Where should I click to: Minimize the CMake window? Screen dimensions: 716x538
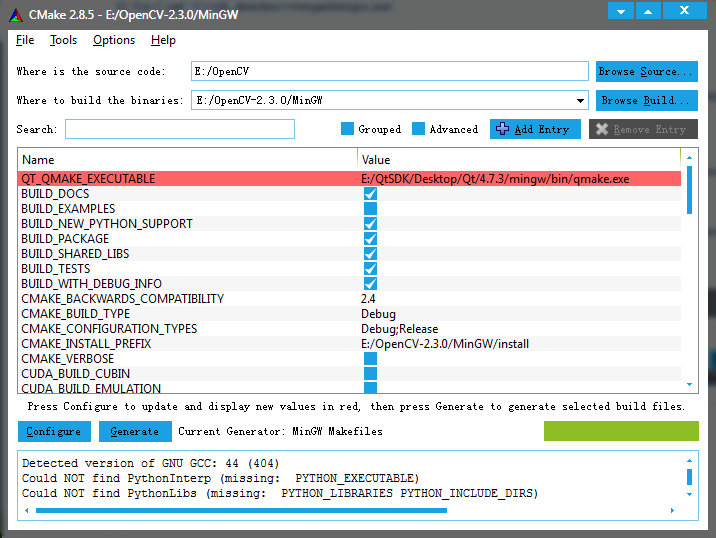621,11
